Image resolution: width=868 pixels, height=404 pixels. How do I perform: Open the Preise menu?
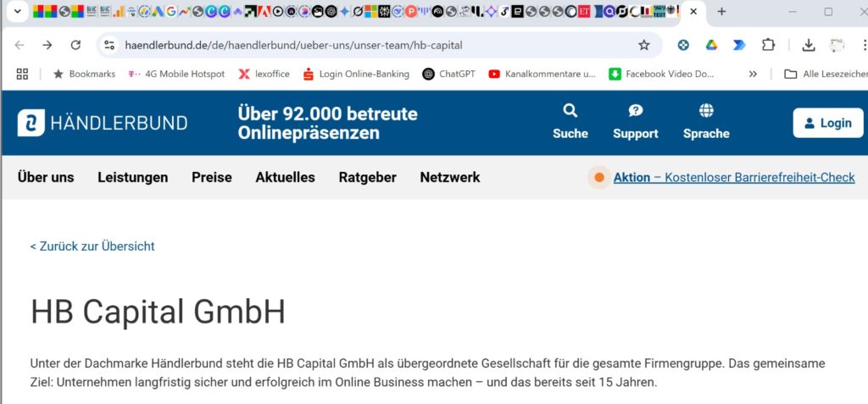click(211, 177)
